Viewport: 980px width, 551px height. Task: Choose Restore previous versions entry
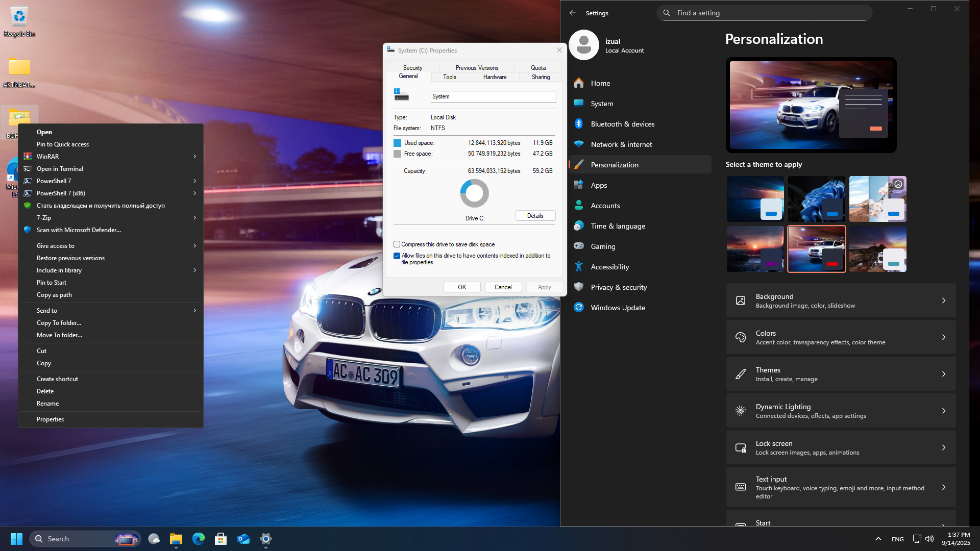pyautogui.click(x=111, y=258)
